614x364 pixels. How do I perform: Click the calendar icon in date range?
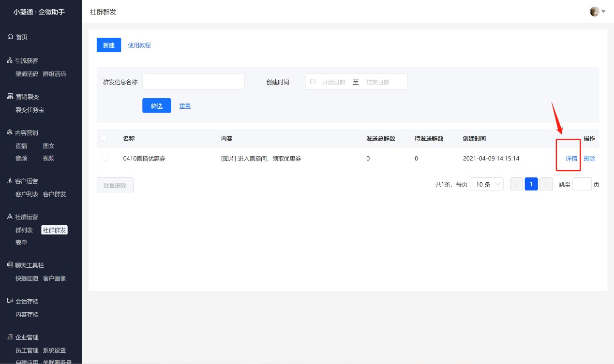tap(313, 82)
